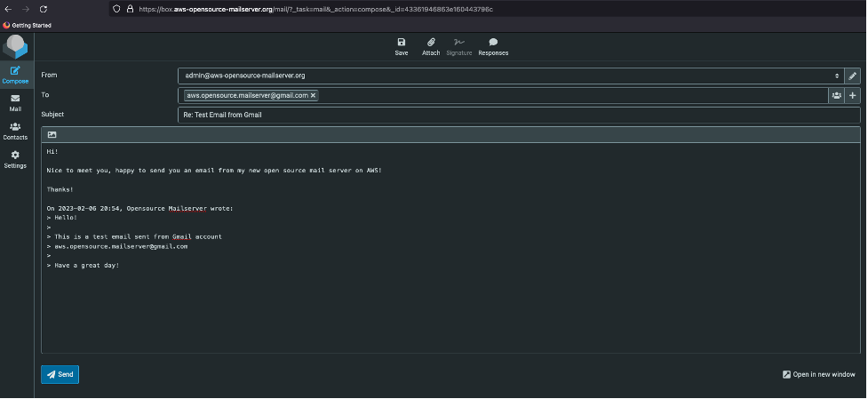Viewport: 868px width, 399px height.
Task: Go back with the browser back arrow
Action: point(8,10)
